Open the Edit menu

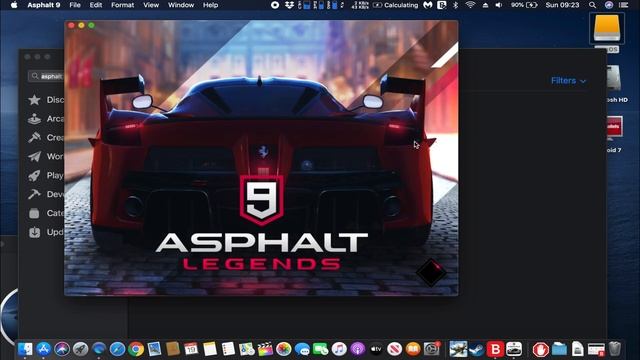(x=96, y=5)
